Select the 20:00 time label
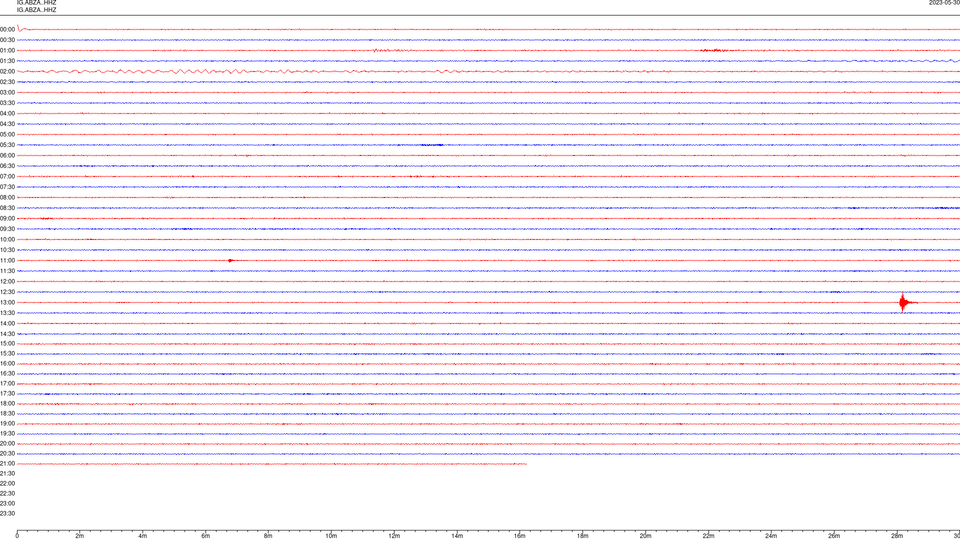The height and width of the screenshot is (540, 960). (7, 444)
